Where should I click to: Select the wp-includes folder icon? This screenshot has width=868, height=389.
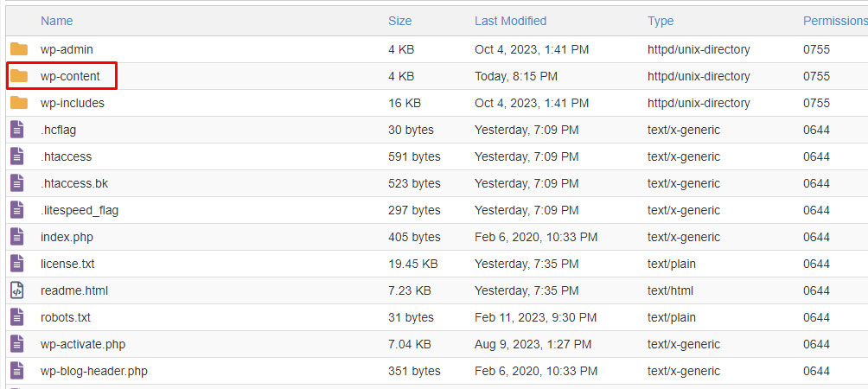point(19,103)
